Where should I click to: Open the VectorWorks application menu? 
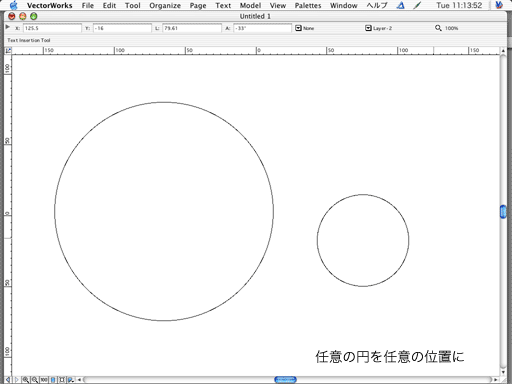click(x=49, y=6)
